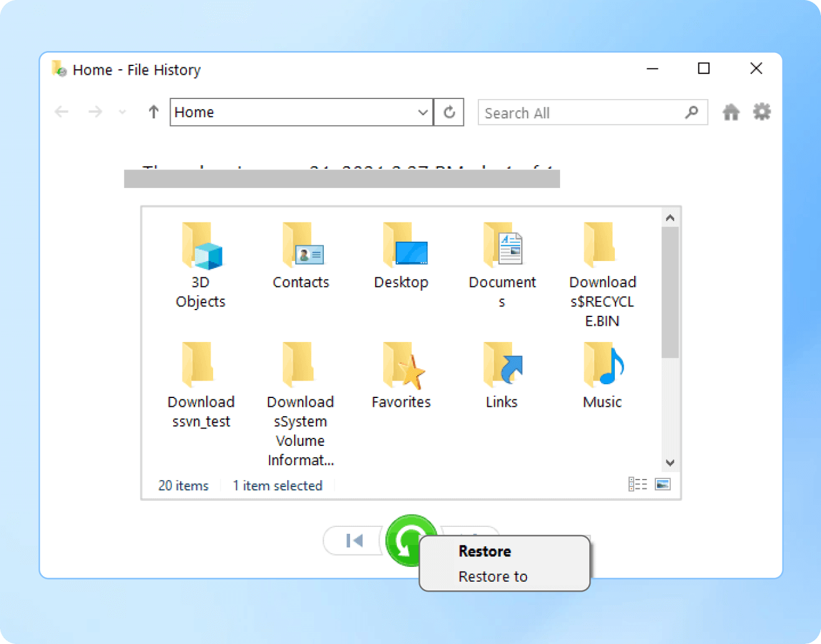Minimize the File History window
This screenshot has height=644, width=821.
pos(652,69)
